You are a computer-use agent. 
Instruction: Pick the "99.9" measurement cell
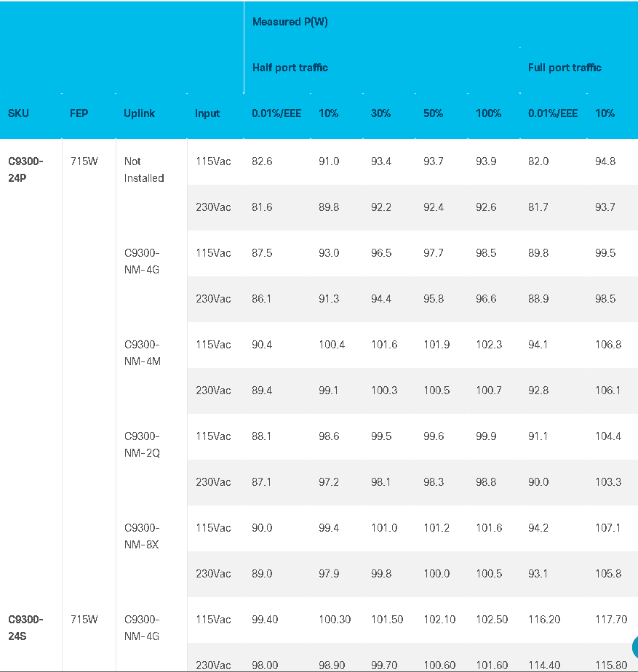coord(486,436)
